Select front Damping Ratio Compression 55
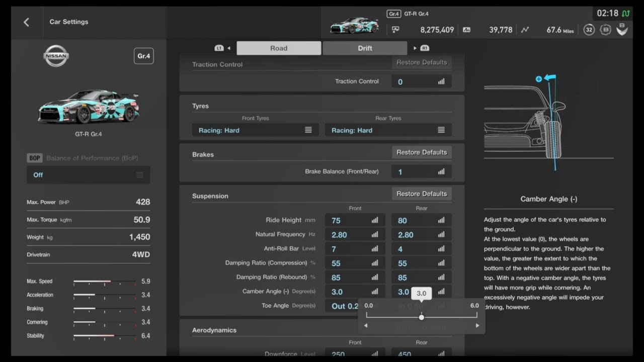This screenshot has width=644, height=362. pyautogui.click(x=355, y=263)
